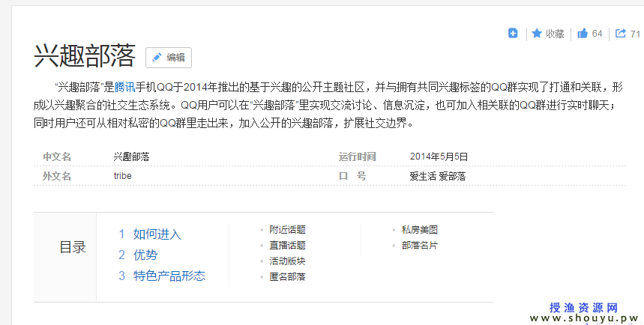Open 活动版块 subsection link

pyautogui.click(x=287, y=261)
